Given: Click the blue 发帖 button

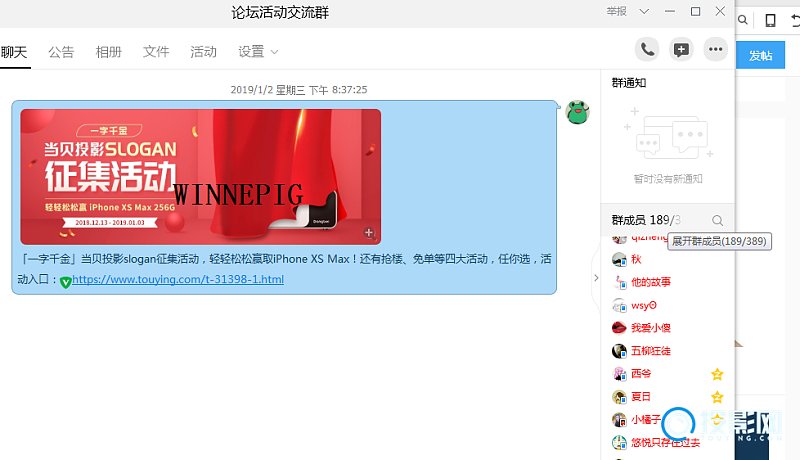Looking at the screenshot, I should tap(760, 55).
